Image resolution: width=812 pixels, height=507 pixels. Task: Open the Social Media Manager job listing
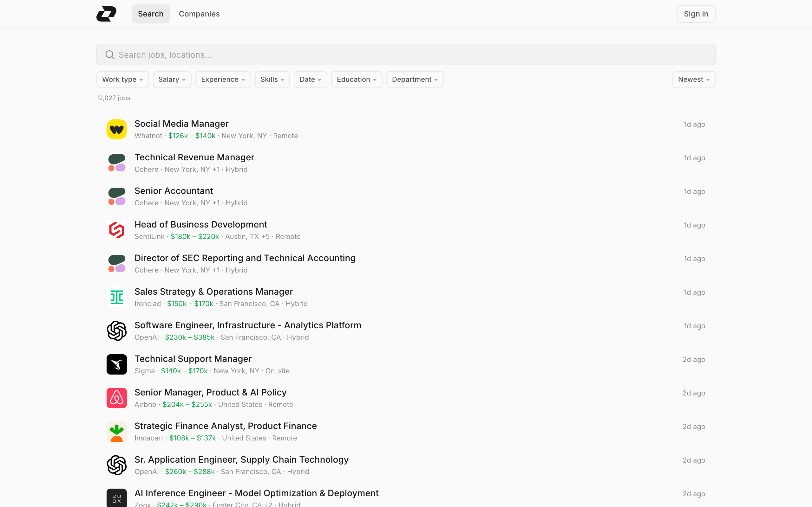pos(181,124)
